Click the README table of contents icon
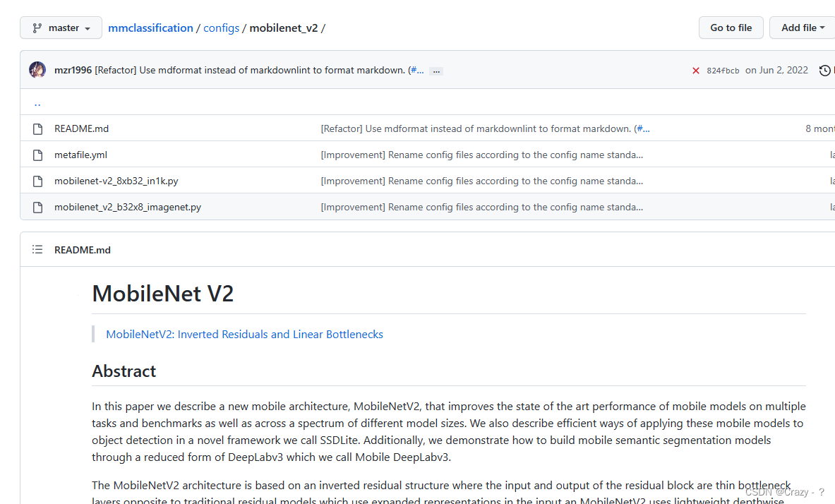The height and width of the screenshot is (504, 835). pos(37,249)
